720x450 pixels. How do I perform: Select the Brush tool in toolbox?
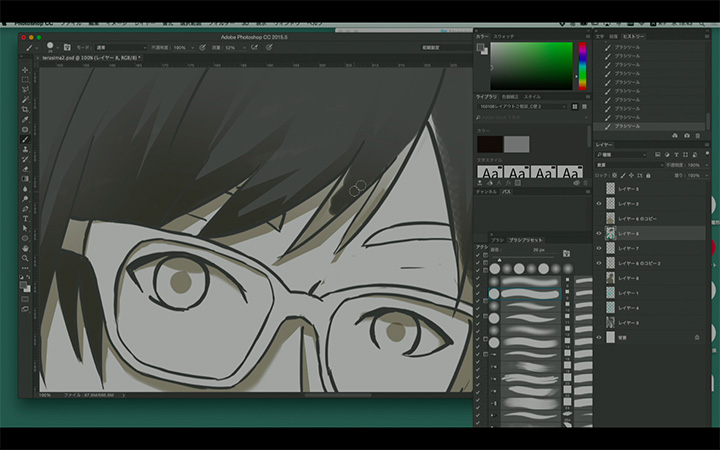25,139
